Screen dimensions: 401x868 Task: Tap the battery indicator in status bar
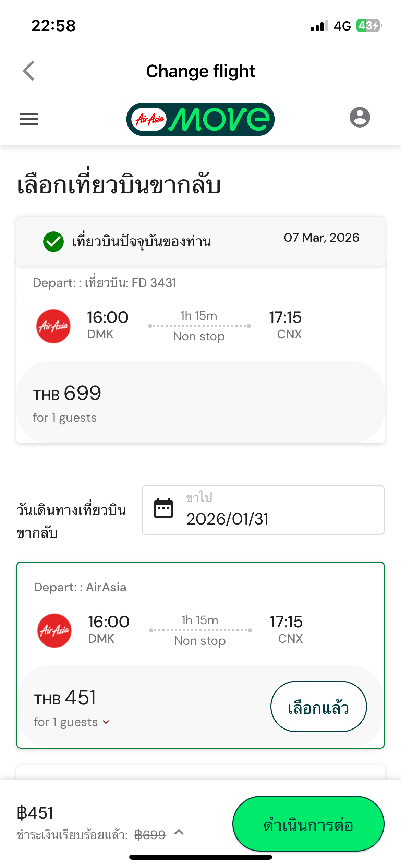tap(369, 26)
